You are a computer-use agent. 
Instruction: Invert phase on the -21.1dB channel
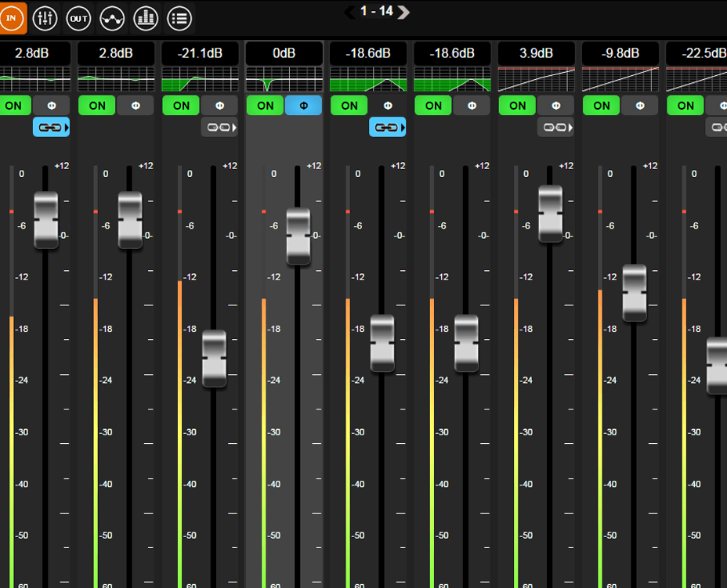pos(219,106)
